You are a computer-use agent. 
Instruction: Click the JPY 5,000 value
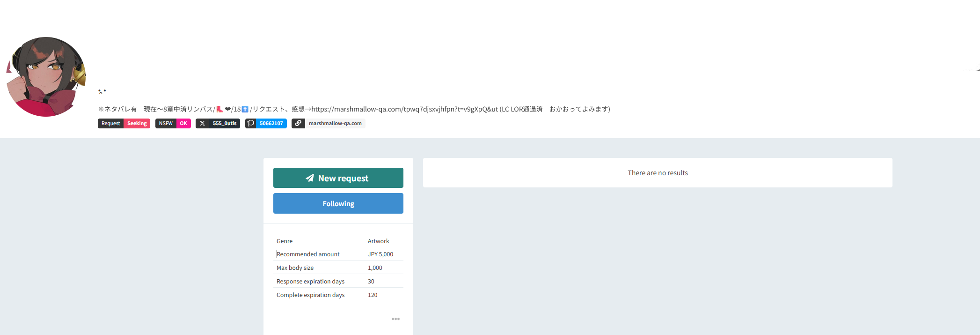point(380,254)
